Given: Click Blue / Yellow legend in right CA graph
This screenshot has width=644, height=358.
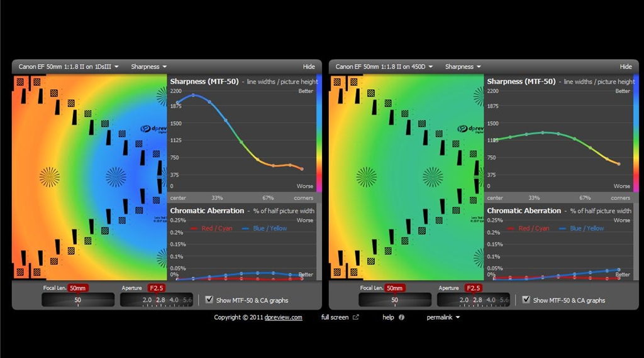Looking at the screenshot, I should tap(582, 229).
